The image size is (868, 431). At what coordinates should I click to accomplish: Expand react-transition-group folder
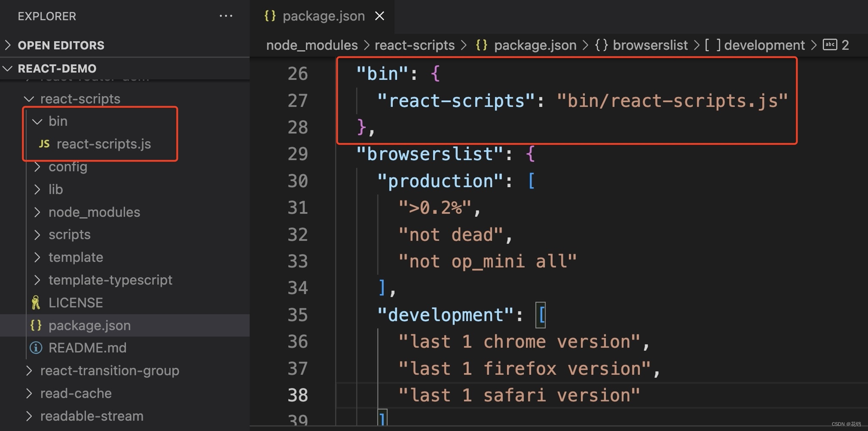(x=125, y=370)
